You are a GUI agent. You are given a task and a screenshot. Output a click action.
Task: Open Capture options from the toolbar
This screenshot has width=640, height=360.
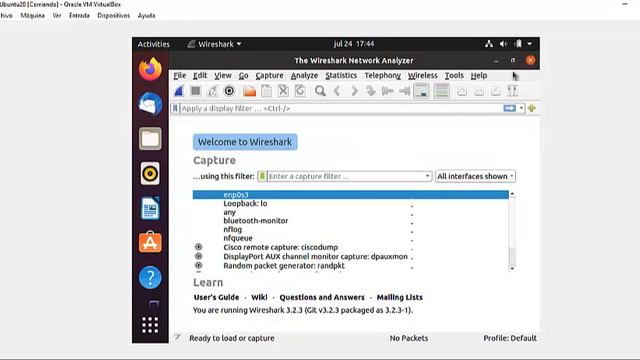tap(229, 91)
